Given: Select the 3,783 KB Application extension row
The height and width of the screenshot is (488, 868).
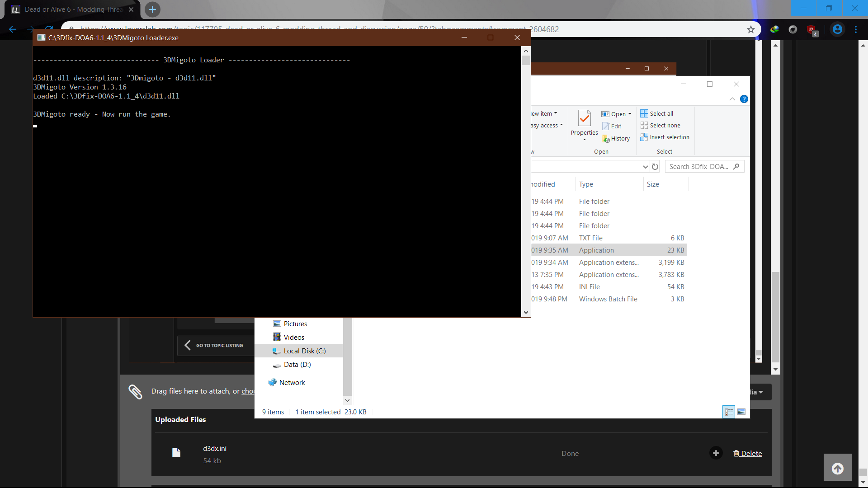Looking at the screenshot, I should [609, 275].
